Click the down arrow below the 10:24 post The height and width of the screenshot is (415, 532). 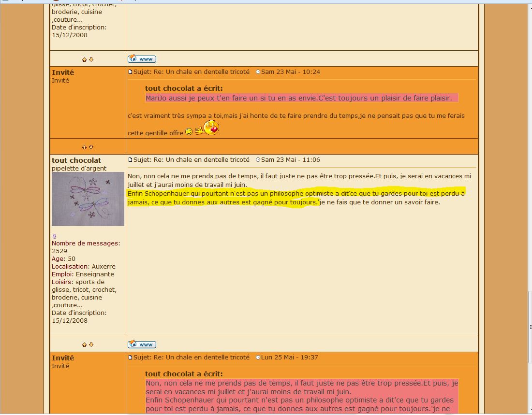[x=91, y=147]
